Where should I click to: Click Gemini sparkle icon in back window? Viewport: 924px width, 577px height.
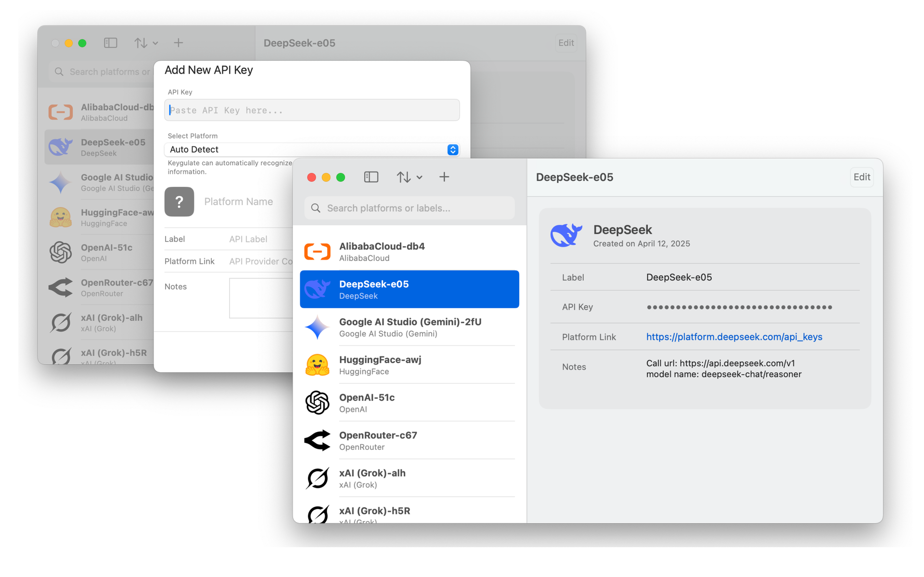pos(61,183)
